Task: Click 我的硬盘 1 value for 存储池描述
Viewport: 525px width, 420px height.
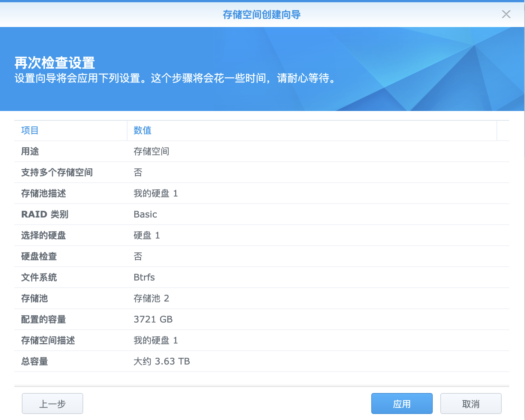Action: [x=156, y=193]
